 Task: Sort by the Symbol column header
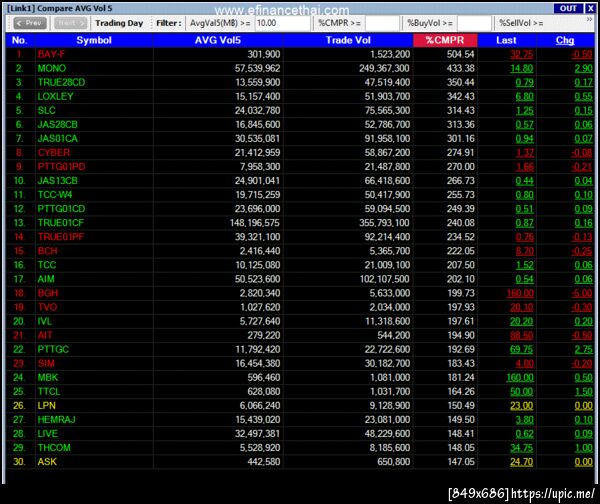pos(94,40)
